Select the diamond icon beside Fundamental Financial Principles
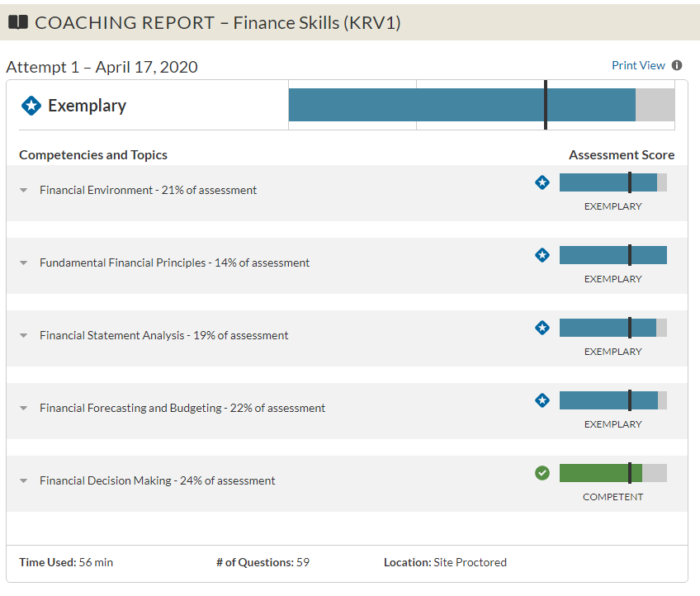 point(542,255)
